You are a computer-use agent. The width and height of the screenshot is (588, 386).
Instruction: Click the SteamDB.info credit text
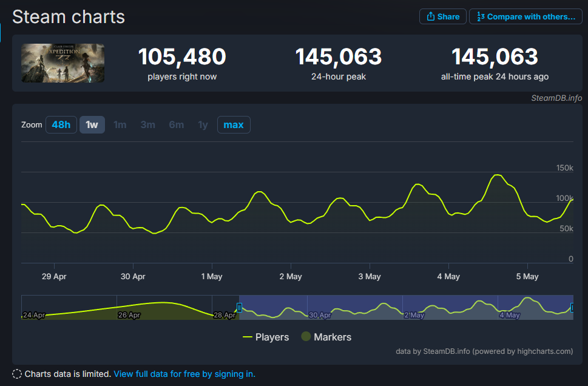pos(556,98)
